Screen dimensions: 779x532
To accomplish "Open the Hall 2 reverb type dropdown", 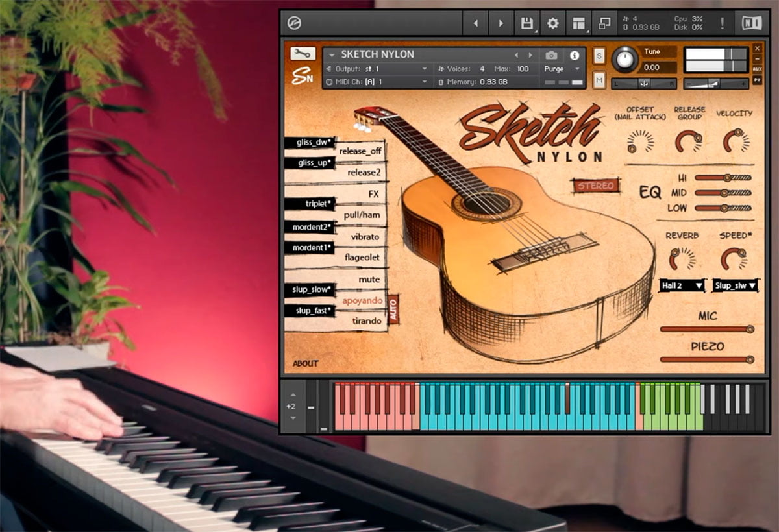I will 682,285.
